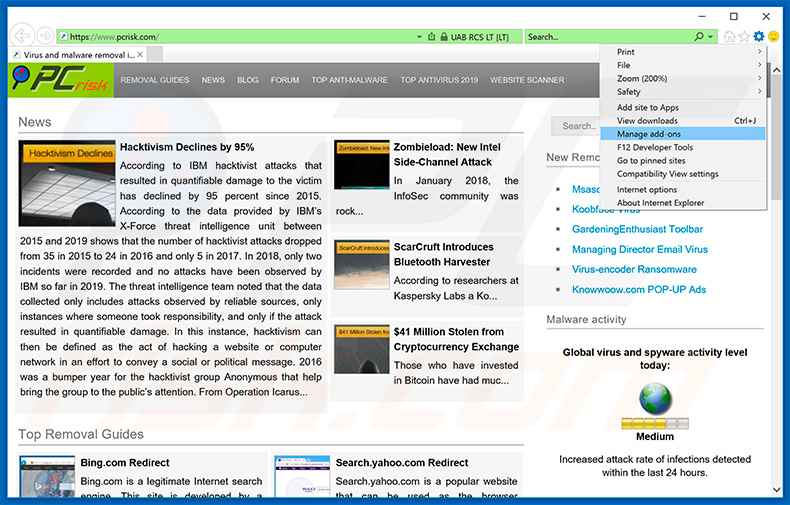Click the address bar URL field
Image resolution: width=790 pixels, height=505 pixels.
tap(237, 37)
